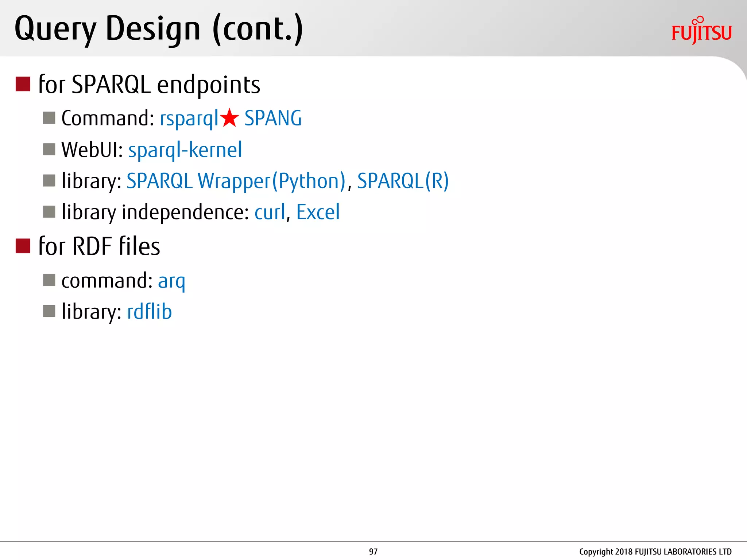Follow the sparql-kernel link
The height and width of the screenshot is (560, 747).
(x=185, y=150)
